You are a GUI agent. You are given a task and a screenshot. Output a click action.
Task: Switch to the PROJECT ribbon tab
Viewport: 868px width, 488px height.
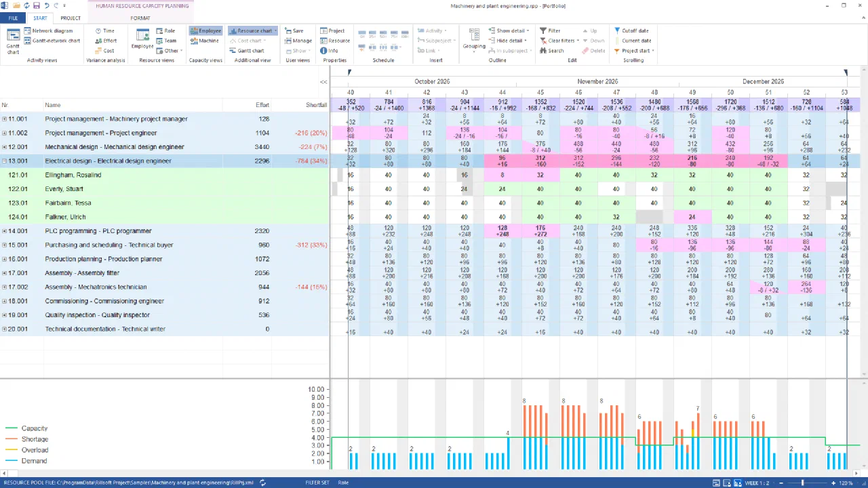tap(71, 18)
